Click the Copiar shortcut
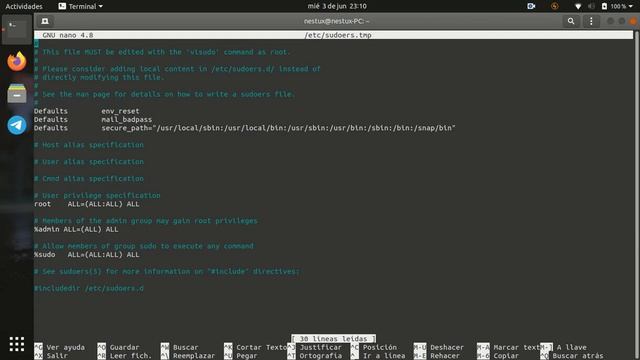This screenshot has height=360, width=640. pos(498,356)
